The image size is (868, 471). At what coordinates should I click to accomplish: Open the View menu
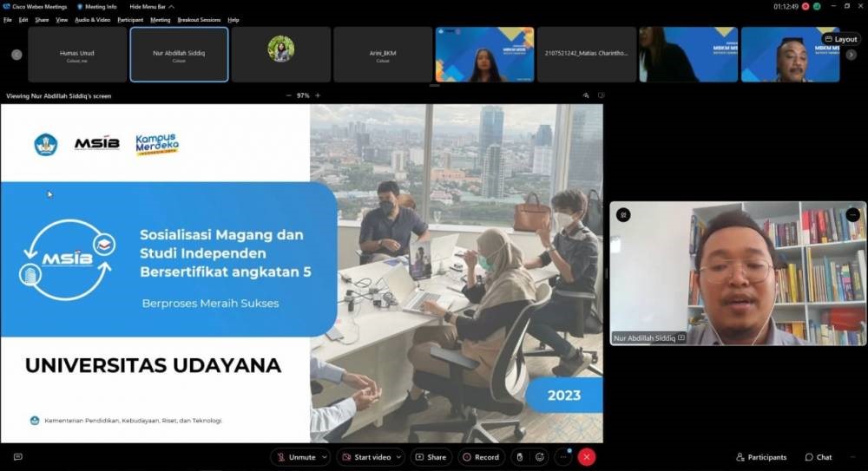[62, 20]
